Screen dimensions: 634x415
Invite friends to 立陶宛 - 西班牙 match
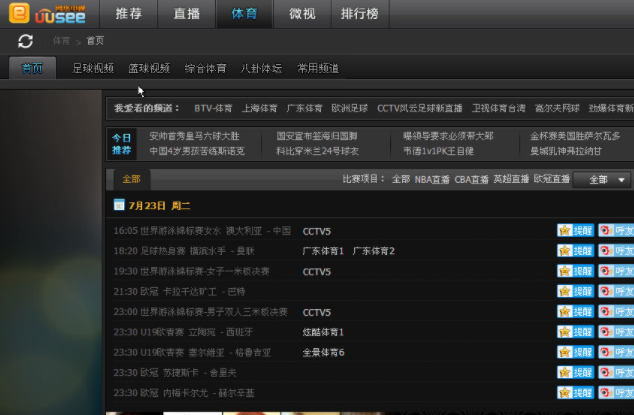(x=616, y=332)
